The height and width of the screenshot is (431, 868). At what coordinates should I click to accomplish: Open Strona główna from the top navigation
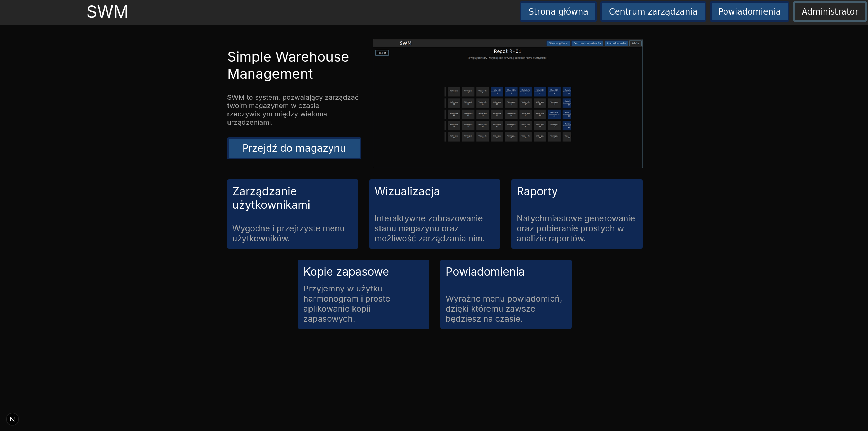click(558, 11)
